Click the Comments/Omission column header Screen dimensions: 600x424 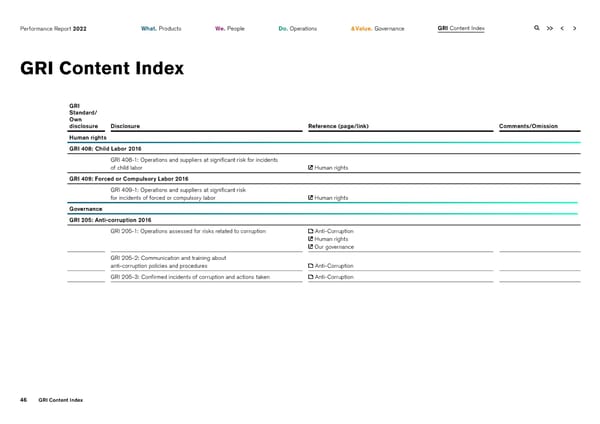[x=528, y=126]
